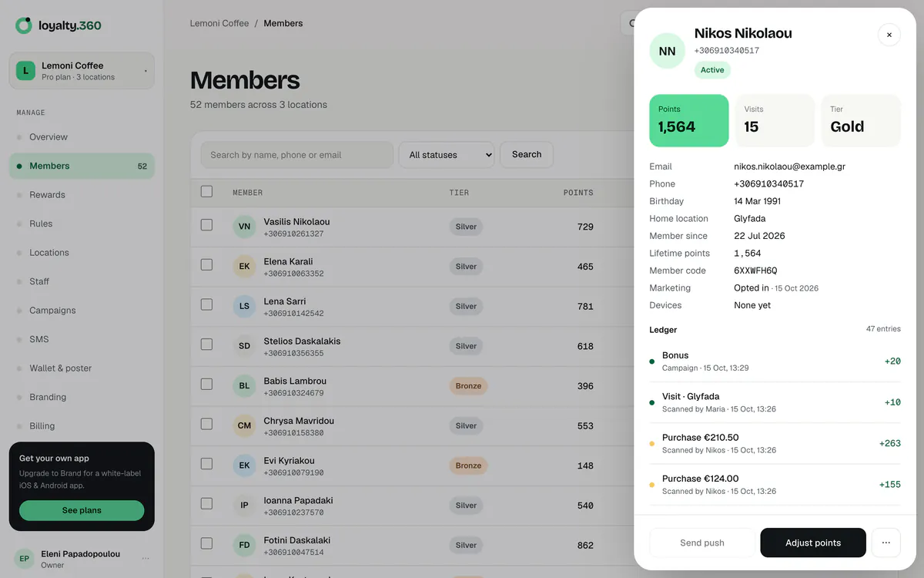Open SMS in the sidebar
Viewport: 924px width, 578px height.
82,339
